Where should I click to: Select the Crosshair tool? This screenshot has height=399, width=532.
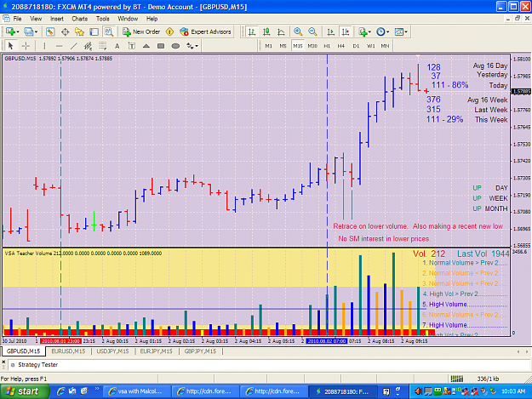26,46
